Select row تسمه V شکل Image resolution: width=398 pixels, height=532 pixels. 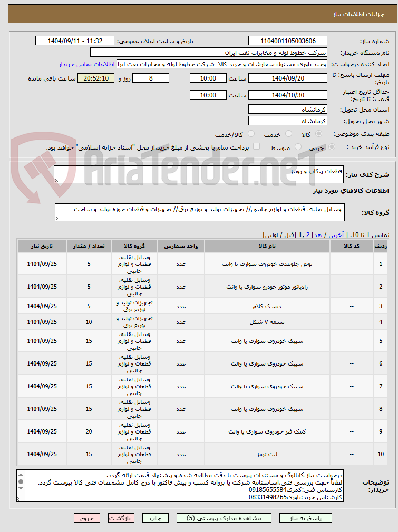[x=203, y=322]
